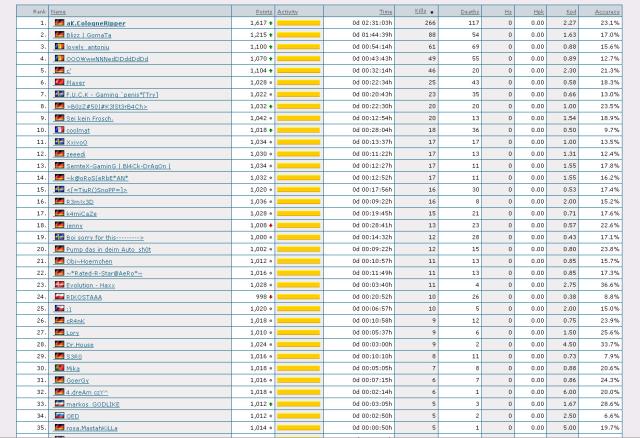Click the flag icon next to coolmat
The width and height of the screenshot is (640, 438).
point(59,130)
